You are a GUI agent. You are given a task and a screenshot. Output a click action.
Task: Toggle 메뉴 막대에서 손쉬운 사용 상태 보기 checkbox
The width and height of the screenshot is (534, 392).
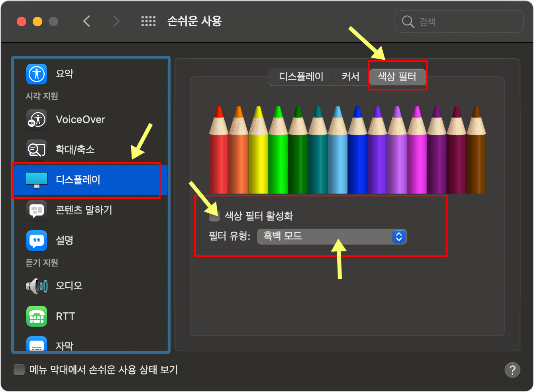pos(19,370)
